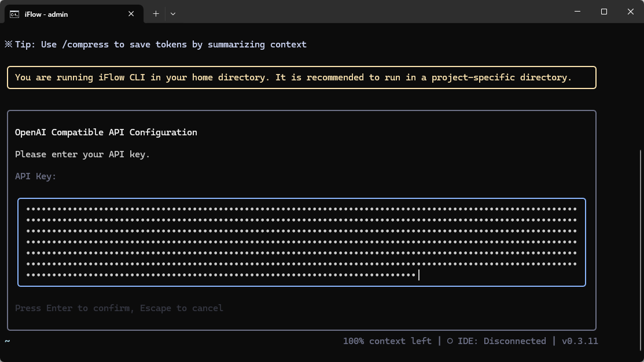Viewport: 644px width, 362px height.
Task: Click the 100% context left status
Action: pyautogui.click(x=387, y=341)
